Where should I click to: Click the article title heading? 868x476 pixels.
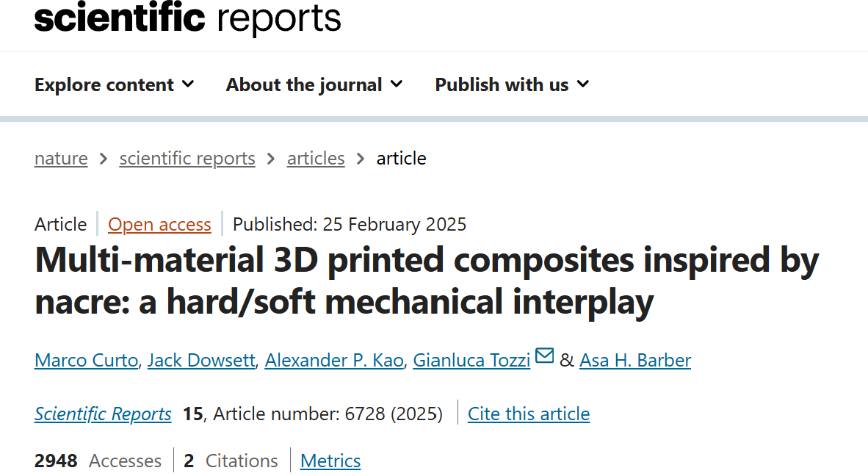point(427,281)
